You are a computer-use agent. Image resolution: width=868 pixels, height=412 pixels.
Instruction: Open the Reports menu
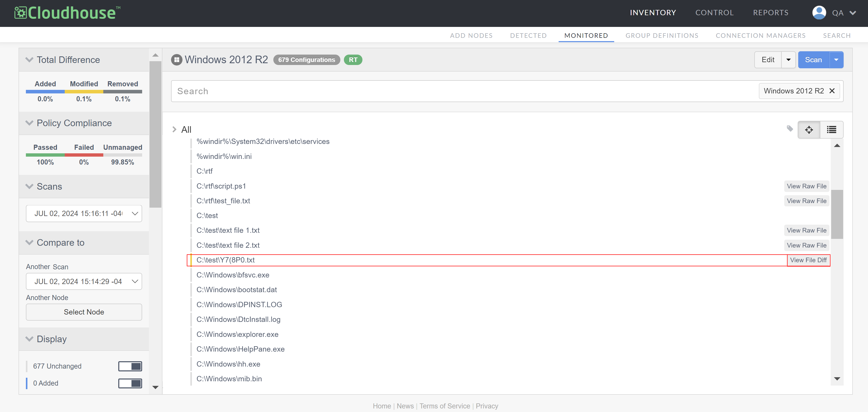[771, 13]
